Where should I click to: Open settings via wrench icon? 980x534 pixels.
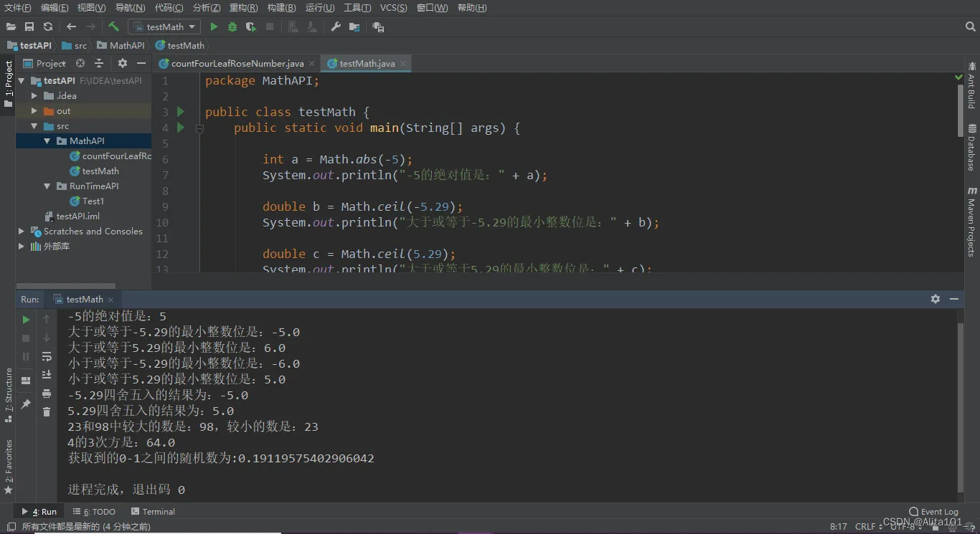tap(336, 27)
